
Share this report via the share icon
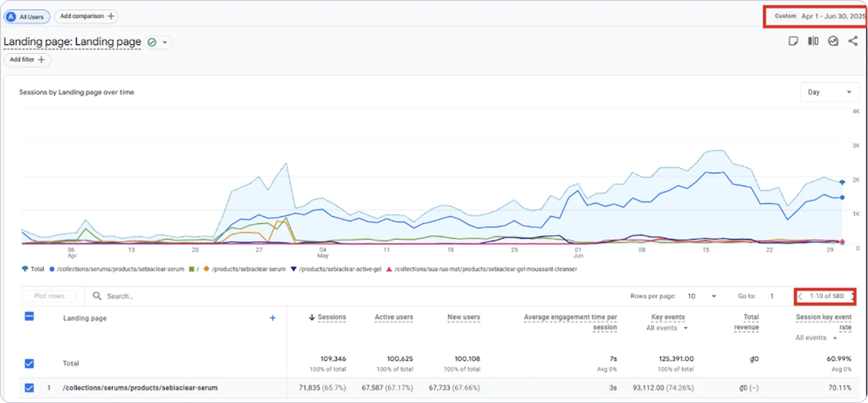tap(854, 41)
